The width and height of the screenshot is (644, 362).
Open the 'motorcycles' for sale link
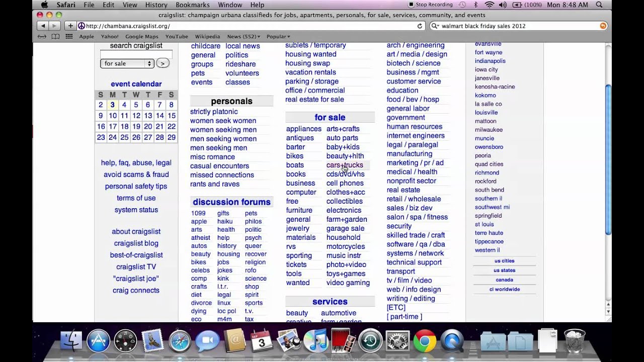click(346, 246)
